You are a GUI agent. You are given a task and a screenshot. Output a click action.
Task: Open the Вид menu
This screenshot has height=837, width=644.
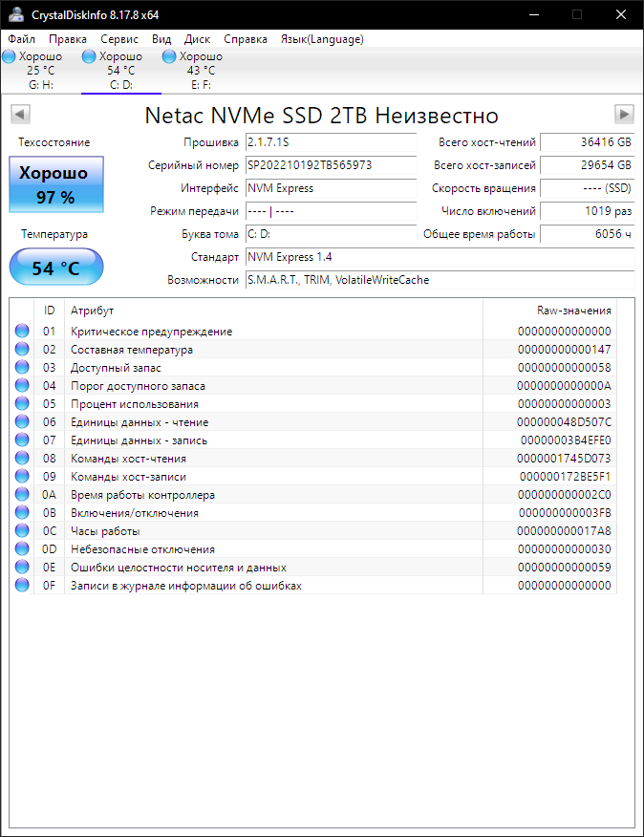coord(161,39)
